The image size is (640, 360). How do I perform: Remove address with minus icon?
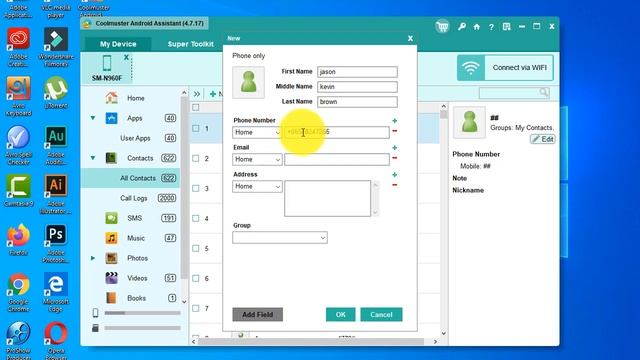(395, 185)
